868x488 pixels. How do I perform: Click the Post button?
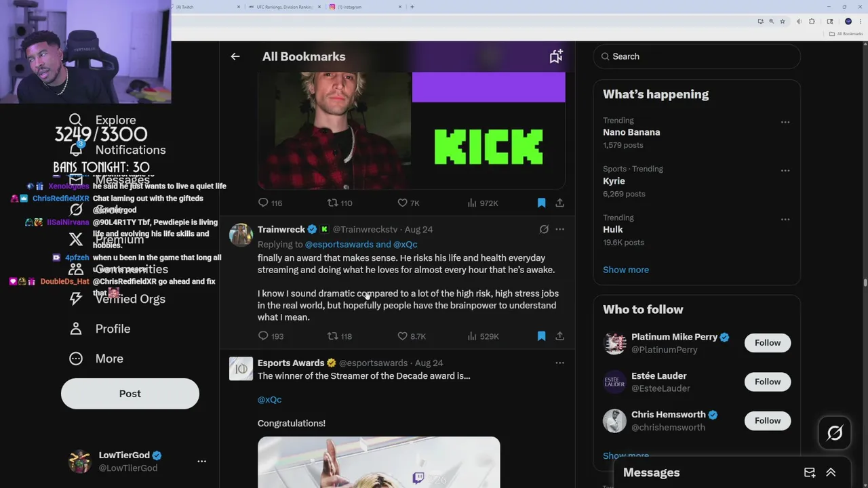tap(130, 394)
